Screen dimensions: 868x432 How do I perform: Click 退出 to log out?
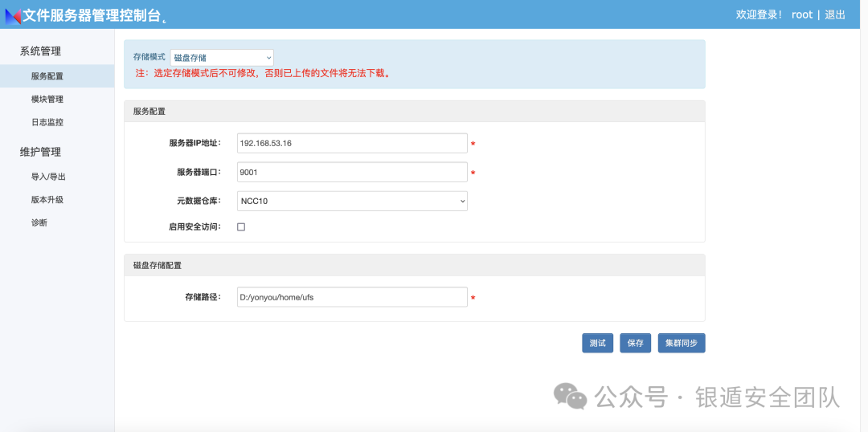(x=835, y=14)
